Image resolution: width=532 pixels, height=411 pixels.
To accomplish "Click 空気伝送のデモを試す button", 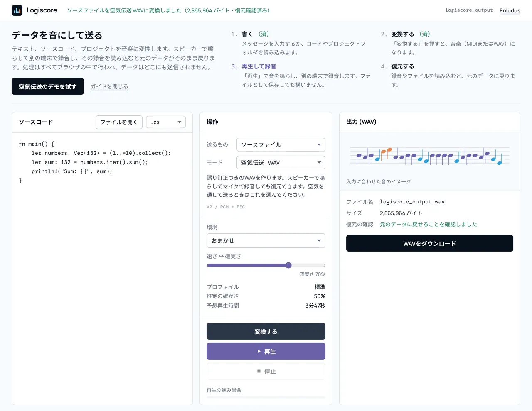I will click(x=48, y=86).
